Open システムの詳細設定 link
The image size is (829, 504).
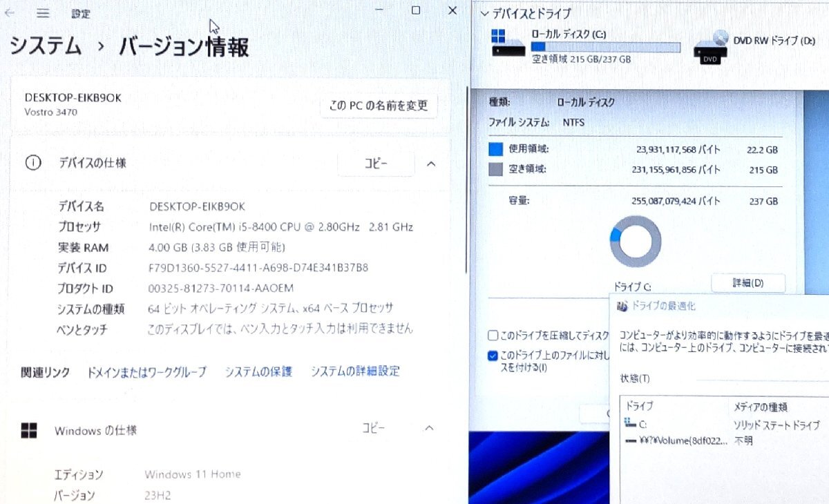click(x=355, y=371)
